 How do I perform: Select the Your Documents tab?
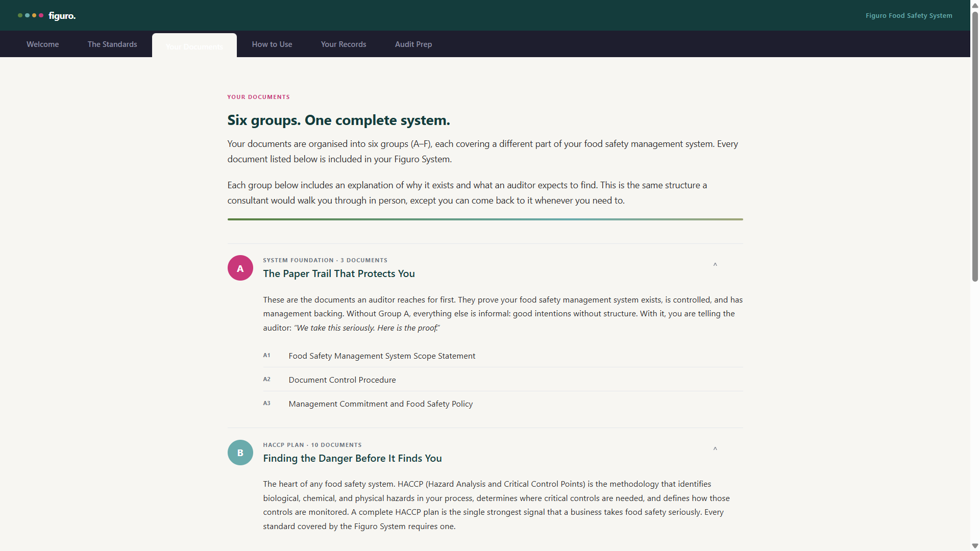(x=194, y=46)
